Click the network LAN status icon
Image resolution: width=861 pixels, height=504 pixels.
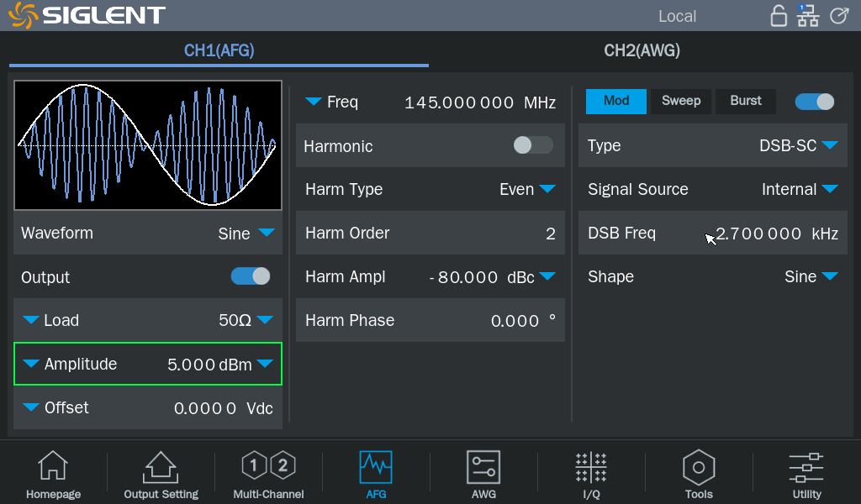[x=807, y=16]
